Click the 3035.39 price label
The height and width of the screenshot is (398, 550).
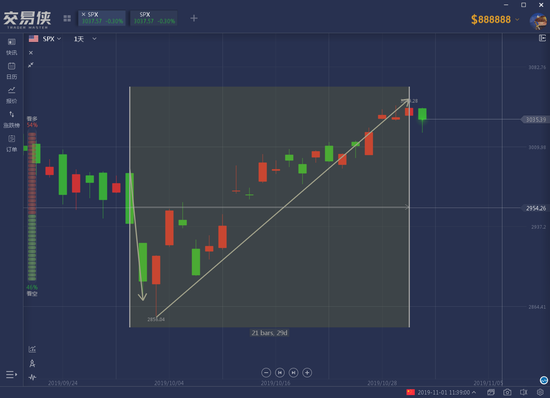click(535, 120)
